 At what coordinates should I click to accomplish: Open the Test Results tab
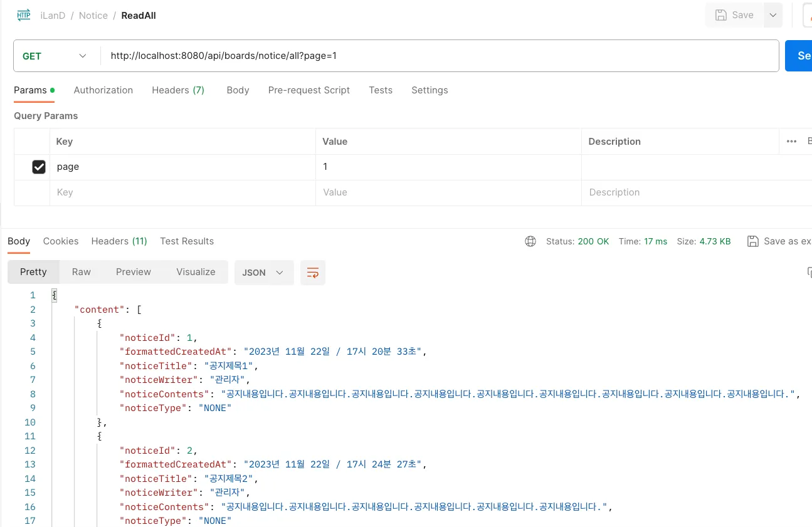point(187,241)
